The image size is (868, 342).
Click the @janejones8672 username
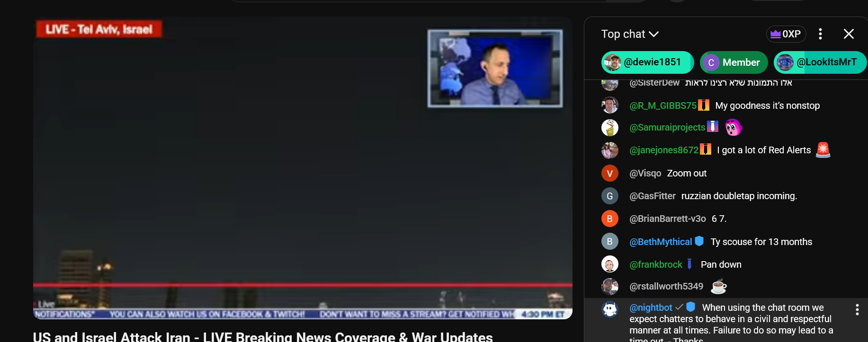coord(664,150)
